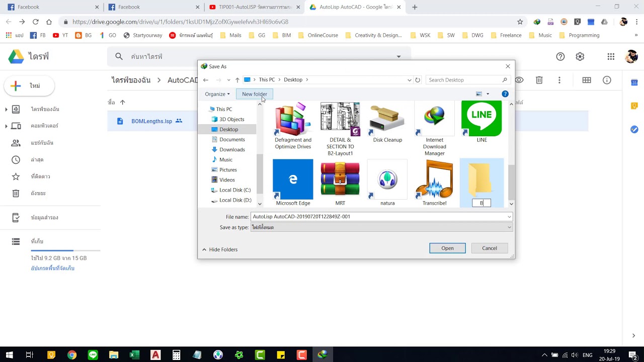Select Downloads in navigation tree

tap(232, 149)
